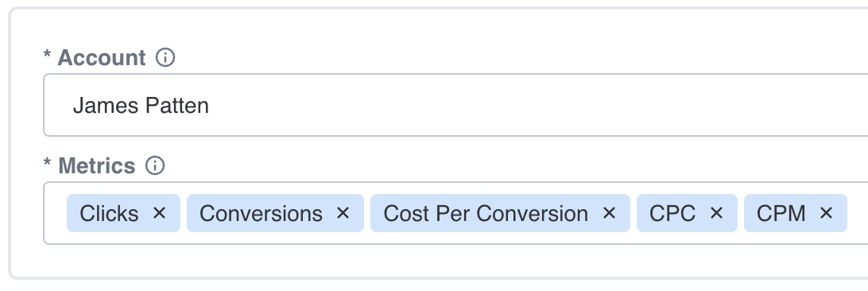
Task: Select the CPM tag label text
Action: [781, 214]
